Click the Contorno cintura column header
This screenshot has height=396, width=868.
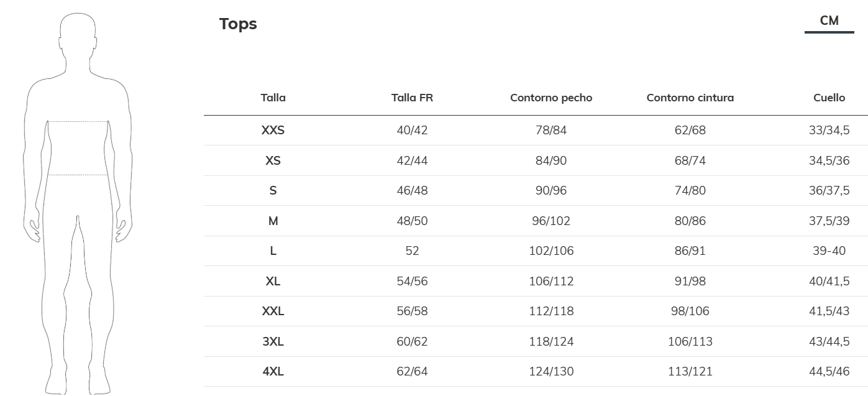tap(690, 98)
